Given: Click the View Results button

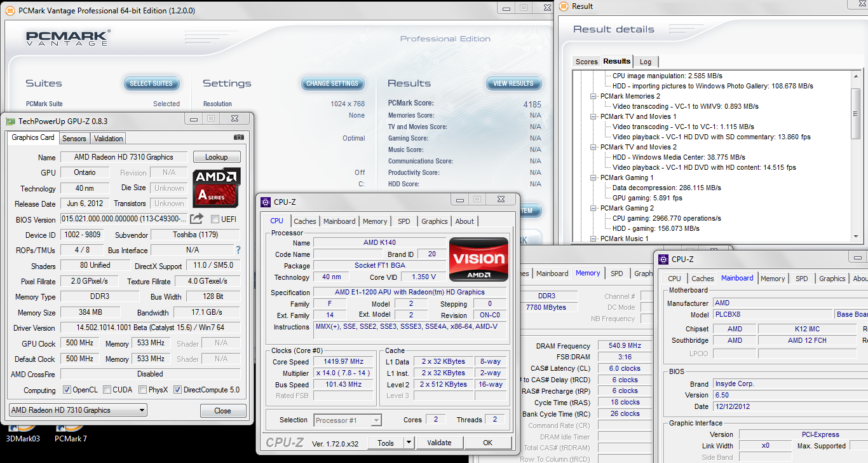Looking at the screenshot, I should click(513, 83).
